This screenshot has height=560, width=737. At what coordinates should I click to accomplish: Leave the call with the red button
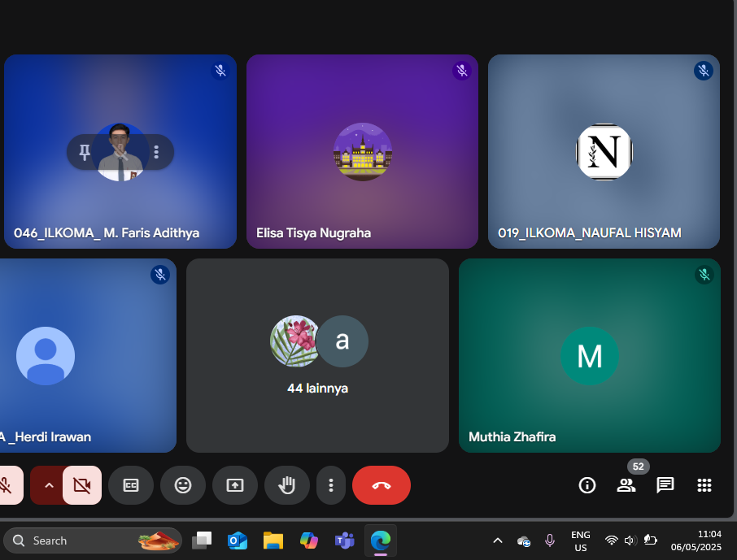point(381,485)
